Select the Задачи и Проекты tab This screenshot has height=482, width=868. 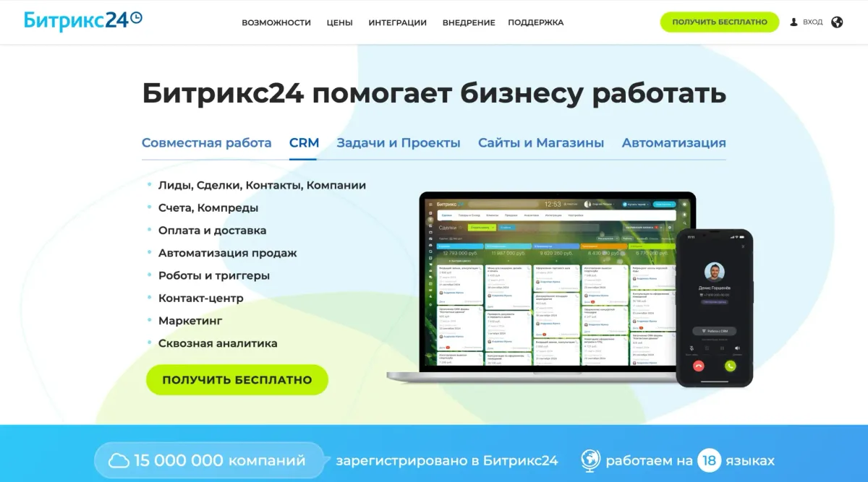coord(398,143)
